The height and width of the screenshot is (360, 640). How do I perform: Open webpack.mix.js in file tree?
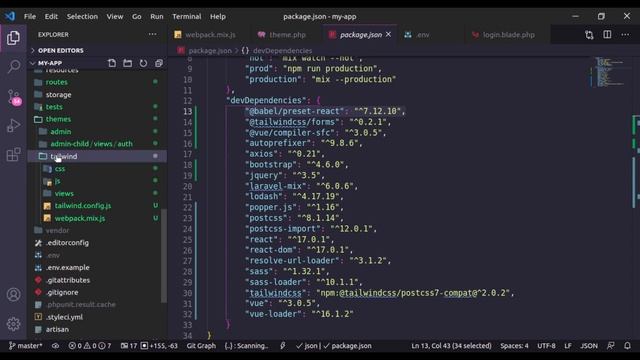pyautogui.click(x=97, y=218)
